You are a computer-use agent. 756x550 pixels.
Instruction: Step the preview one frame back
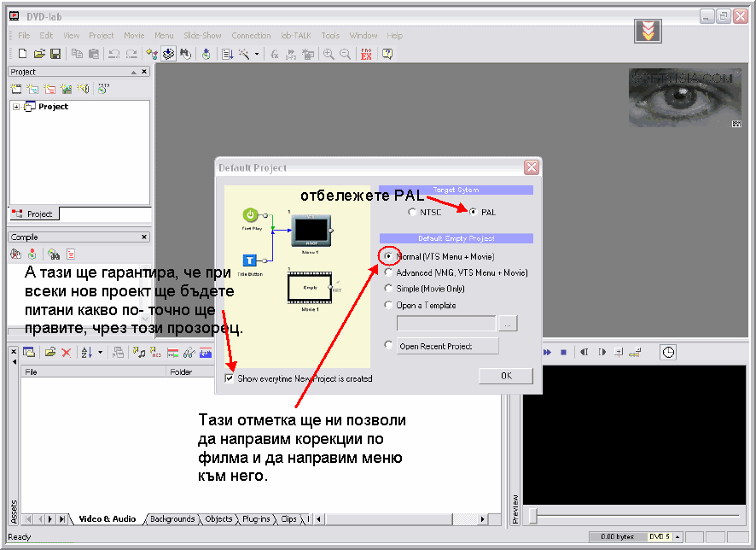tap(584, 352)
